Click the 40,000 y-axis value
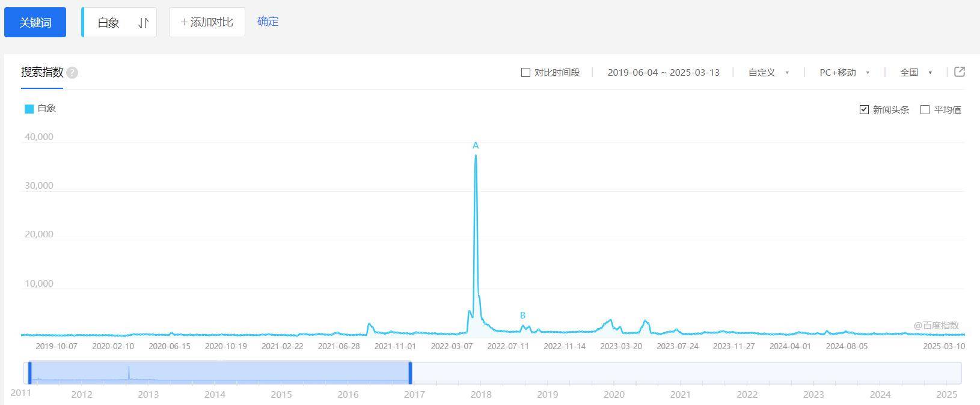The width and height of the screenshot is (980, 405). point(39,137)
